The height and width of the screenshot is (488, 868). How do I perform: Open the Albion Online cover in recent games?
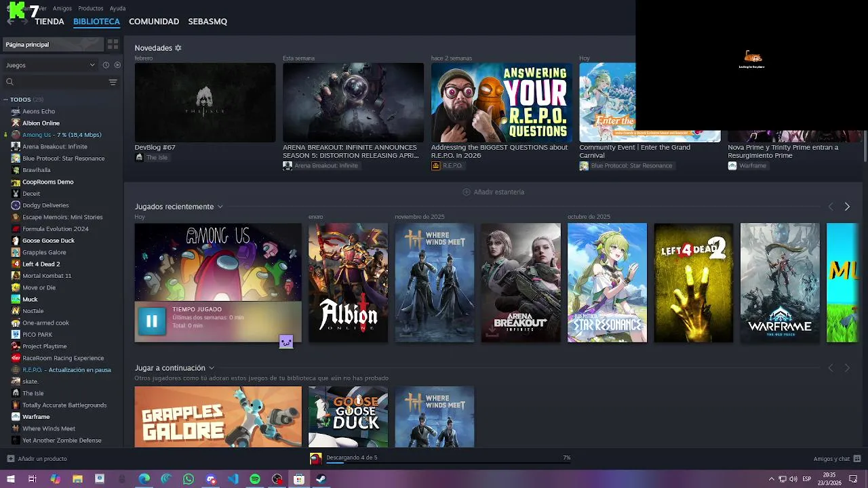point(348,283)
